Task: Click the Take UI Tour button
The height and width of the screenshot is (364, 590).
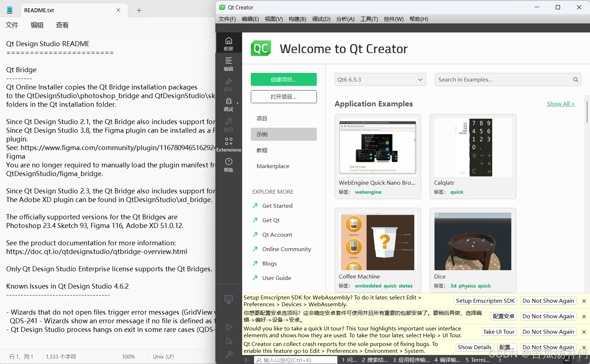Action: [499, 332]
